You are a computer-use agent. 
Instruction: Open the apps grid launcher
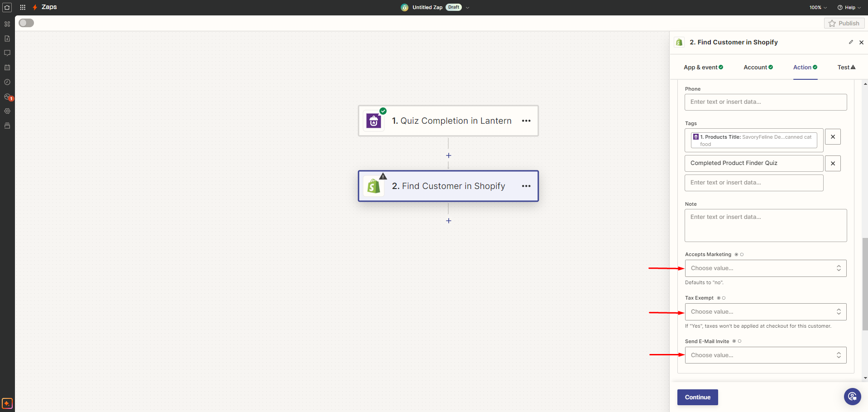pos(23,7)
